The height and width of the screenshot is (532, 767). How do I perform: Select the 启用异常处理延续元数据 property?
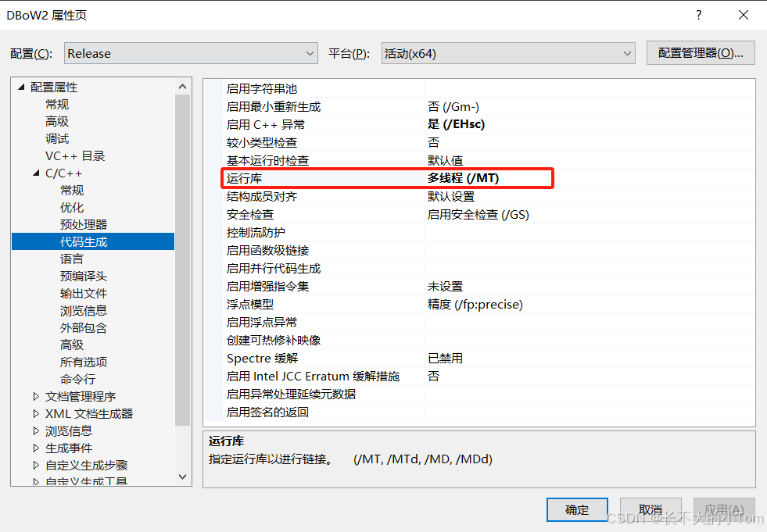pos(291,394)
